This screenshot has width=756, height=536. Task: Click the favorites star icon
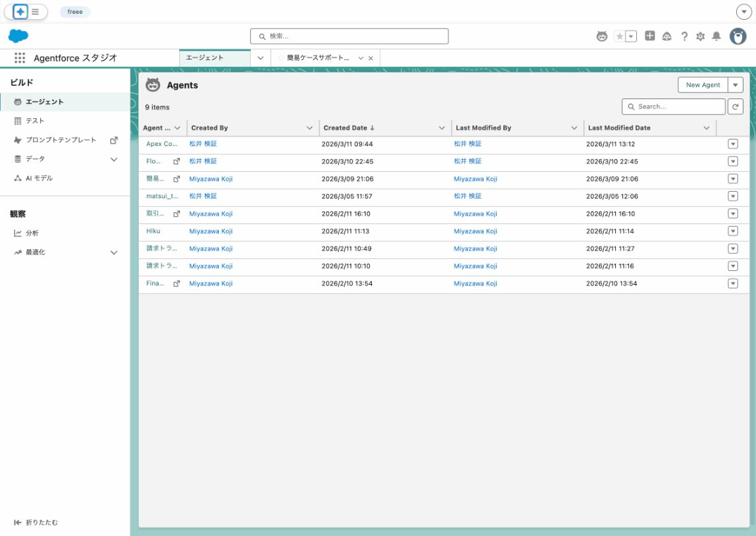pyautogui.click(x=620, y=36)
